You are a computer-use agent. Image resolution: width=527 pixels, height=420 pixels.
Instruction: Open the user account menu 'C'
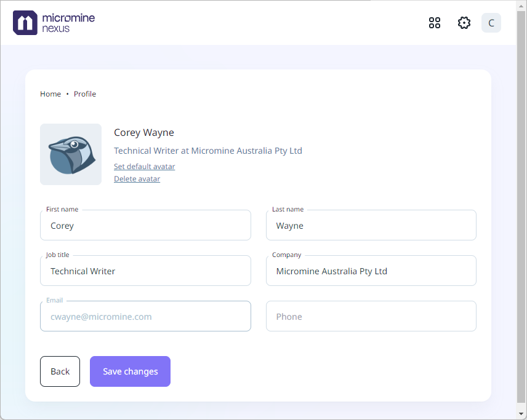[491, 23]
